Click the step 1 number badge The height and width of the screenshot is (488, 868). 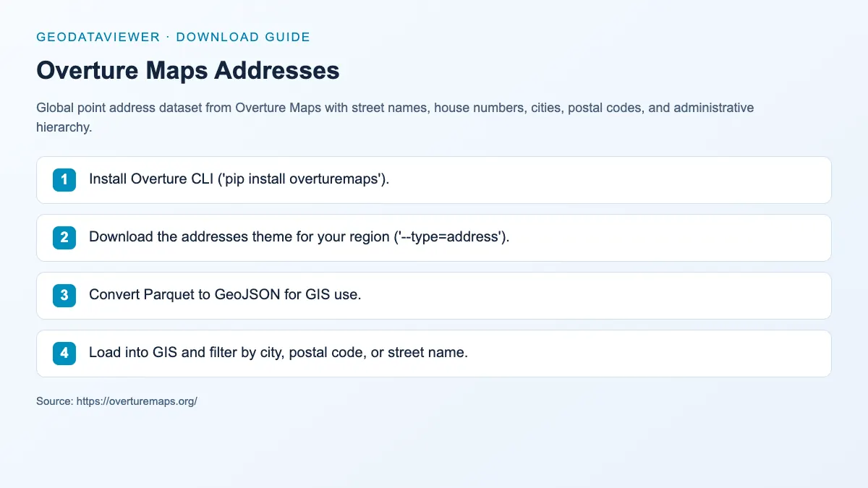(x=64, y=180)
